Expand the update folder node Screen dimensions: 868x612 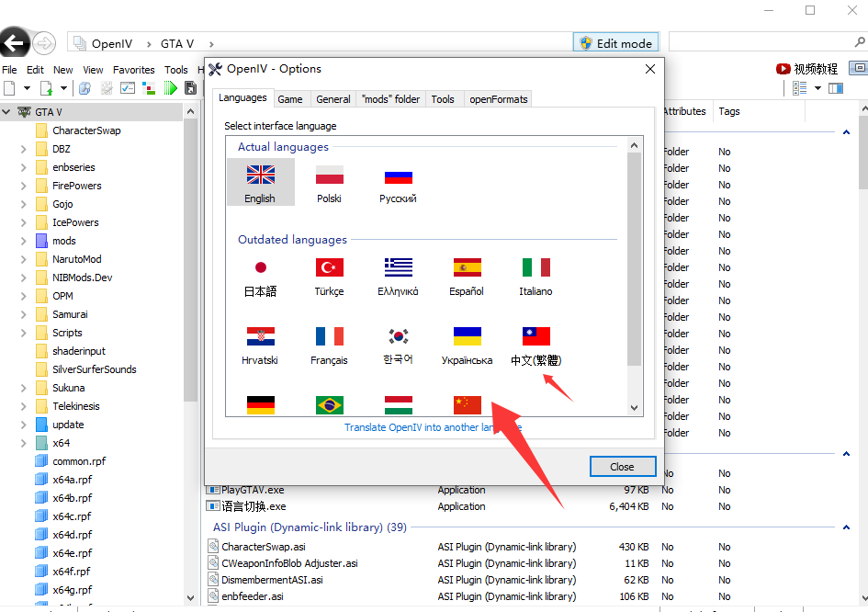[x=23, y=425]
